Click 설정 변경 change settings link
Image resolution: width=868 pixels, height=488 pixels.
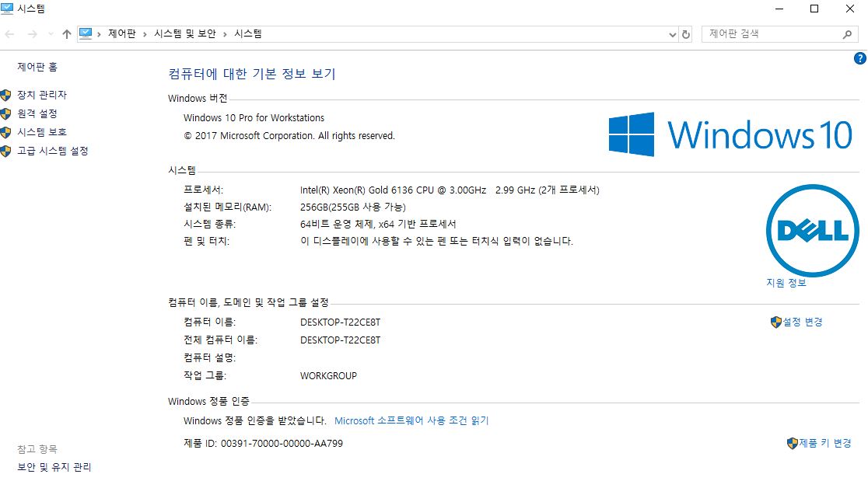coord(802,322)
